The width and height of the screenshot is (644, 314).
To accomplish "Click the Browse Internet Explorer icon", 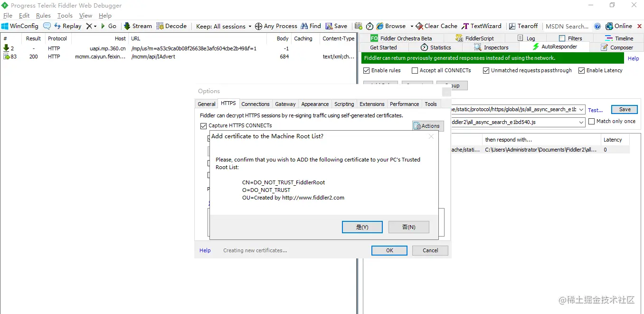I will [x=380, y=26].
